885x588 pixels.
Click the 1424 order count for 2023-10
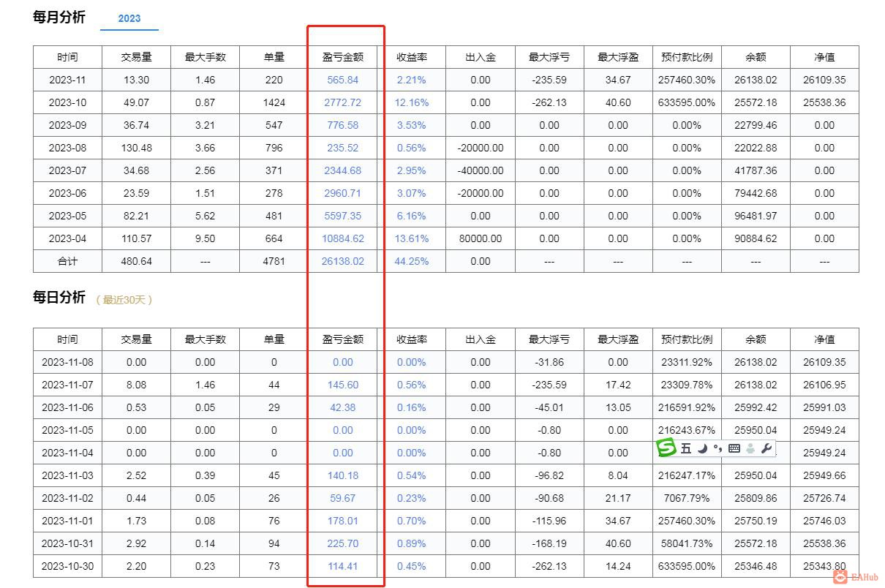274,102
